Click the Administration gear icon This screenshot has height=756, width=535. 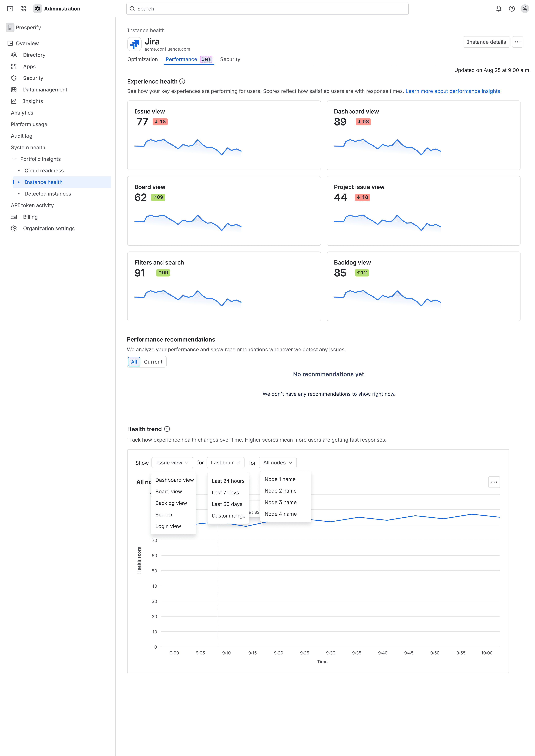tap(38, 9)
